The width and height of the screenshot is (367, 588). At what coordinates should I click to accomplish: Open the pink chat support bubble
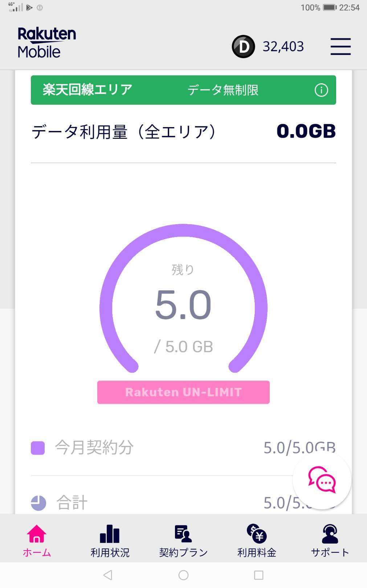(x=322, y=480)
